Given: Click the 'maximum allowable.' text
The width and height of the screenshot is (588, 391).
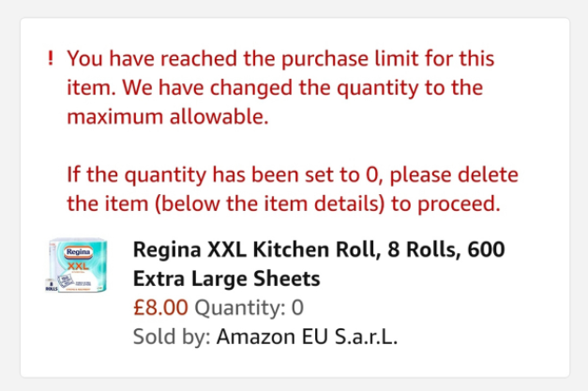Looking at the screenshot, I should [x=167, y=119].
